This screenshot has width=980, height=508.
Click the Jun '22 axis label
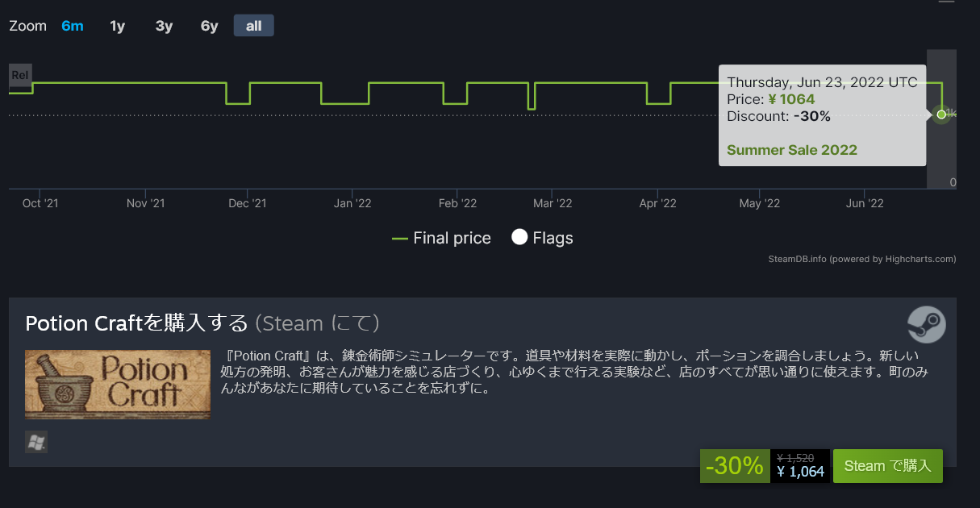(865, 203)
